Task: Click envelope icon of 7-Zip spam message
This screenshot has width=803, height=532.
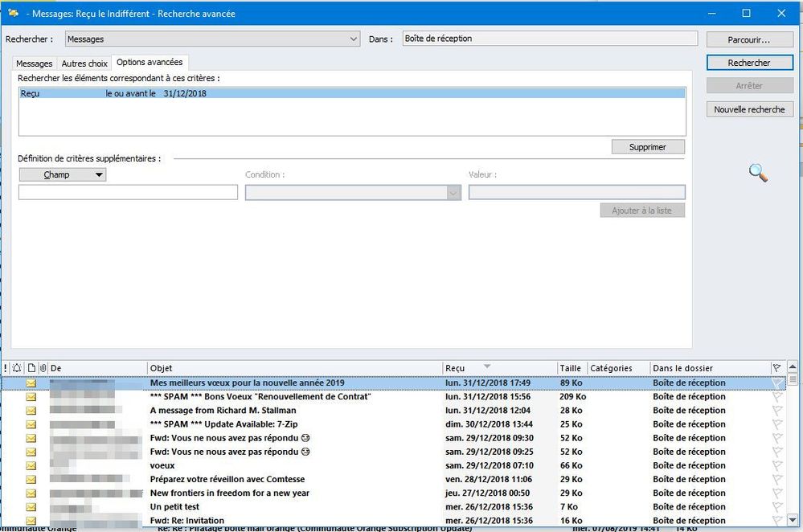Action: [31, 424]
